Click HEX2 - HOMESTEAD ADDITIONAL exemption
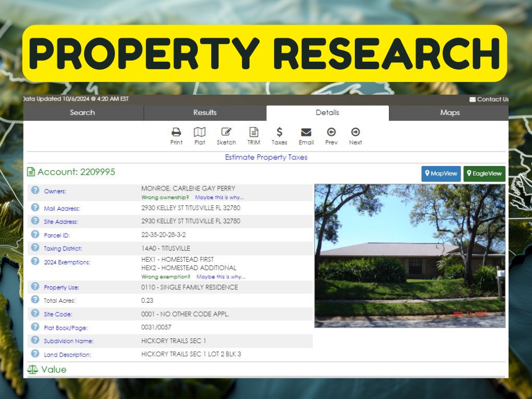Screen dimensions: 532x399 coord(189,268)
